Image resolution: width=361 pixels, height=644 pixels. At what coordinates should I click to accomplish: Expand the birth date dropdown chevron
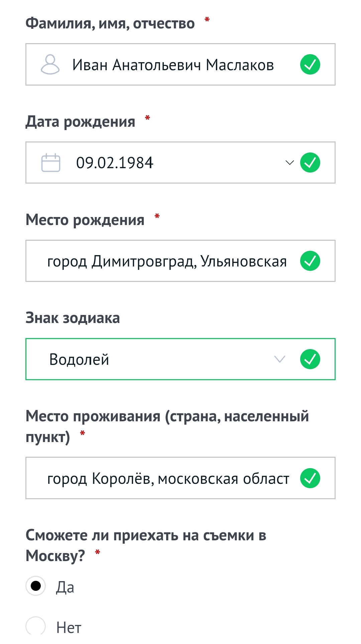pos(289,163)
